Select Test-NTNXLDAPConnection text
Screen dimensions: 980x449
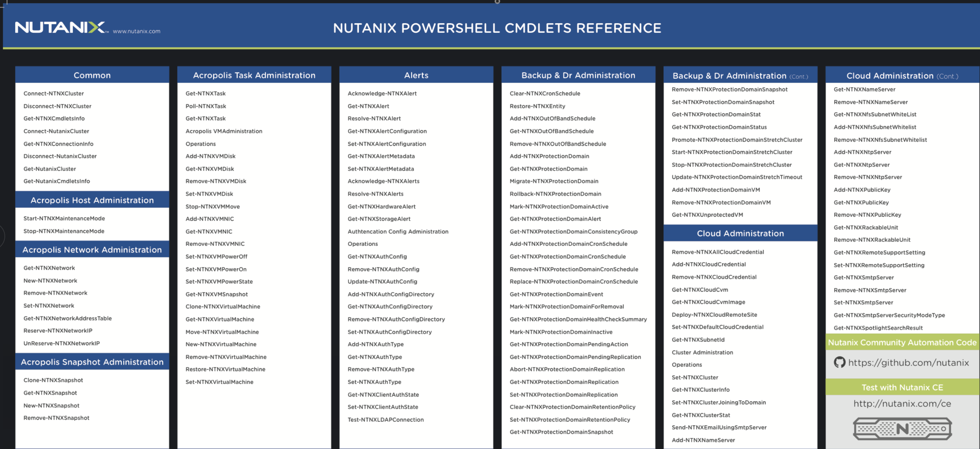coord(385,419)
